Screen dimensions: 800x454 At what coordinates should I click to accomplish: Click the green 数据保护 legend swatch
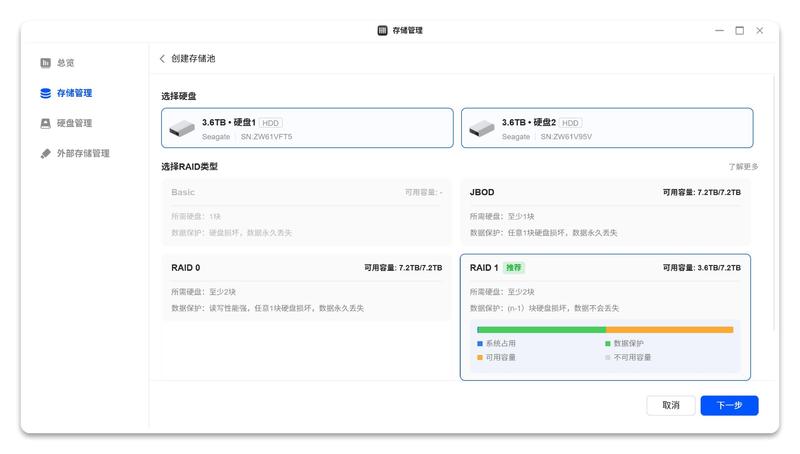point(608,344)
